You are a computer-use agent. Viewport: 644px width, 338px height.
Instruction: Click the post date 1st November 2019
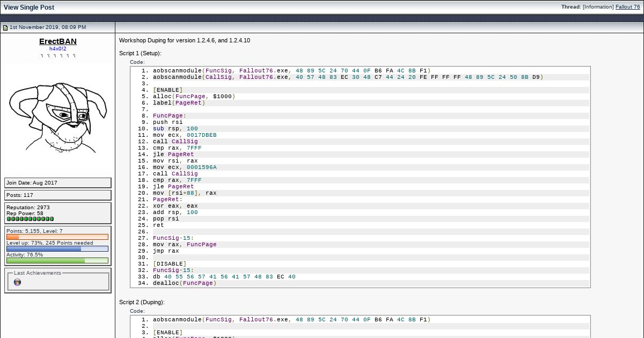click(48, 27)
